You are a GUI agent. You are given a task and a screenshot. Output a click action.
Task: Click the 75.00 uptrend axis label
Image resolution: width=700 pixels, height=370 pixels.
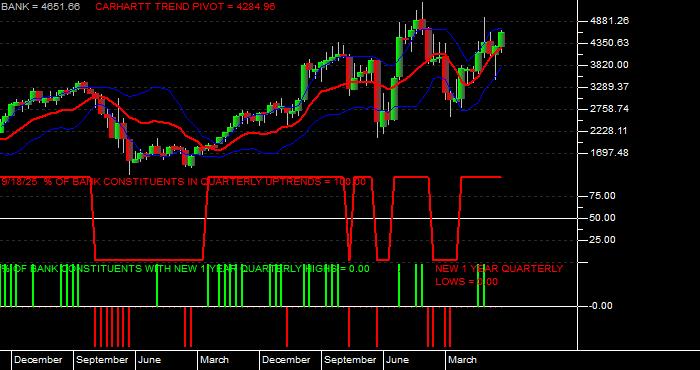coord(603,196)
